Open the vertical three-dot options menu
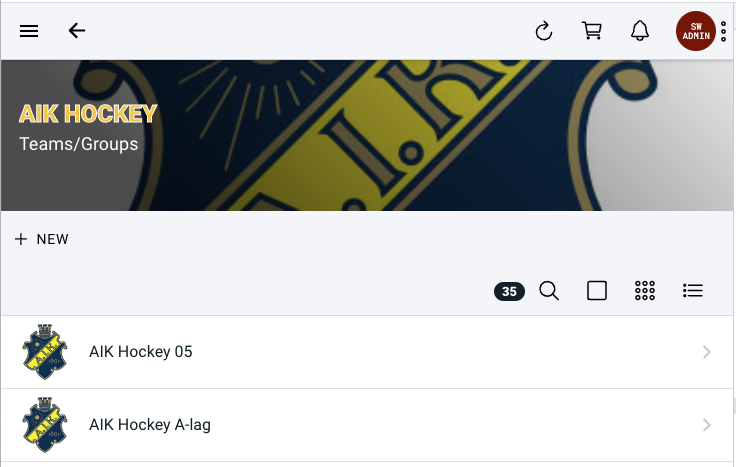736x467 pixels. point(724,31)
